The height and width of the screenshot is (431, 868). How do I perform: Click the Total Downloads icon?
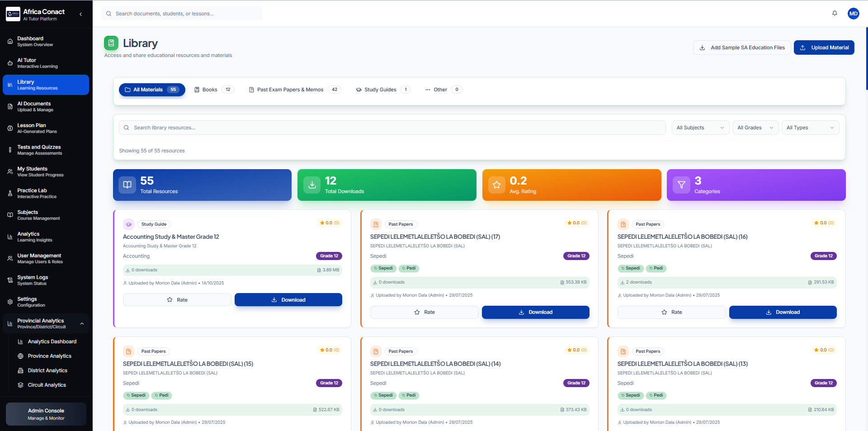[x=312, y=185]
